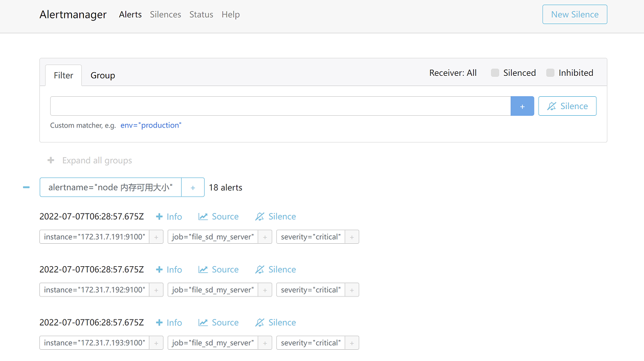This screenshot has width=644, height=361.
Task: Enable the Silenced checkbox
Action: [495, 73]
